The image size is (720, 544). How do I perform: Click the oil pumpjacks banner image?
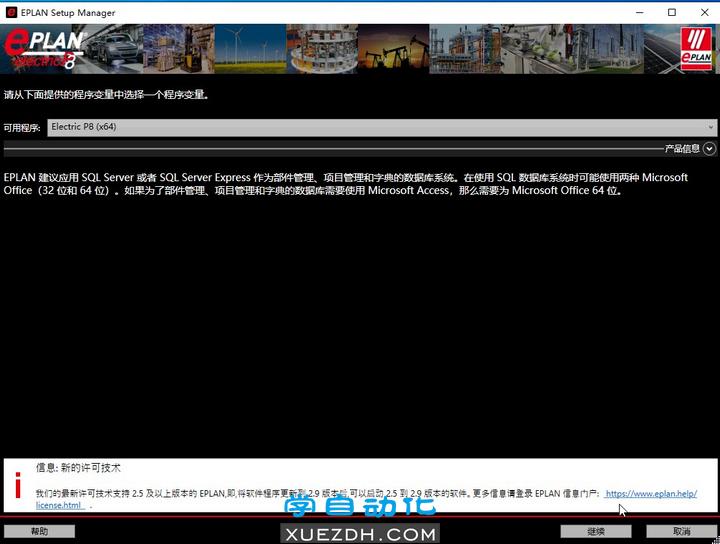[393, 49]
